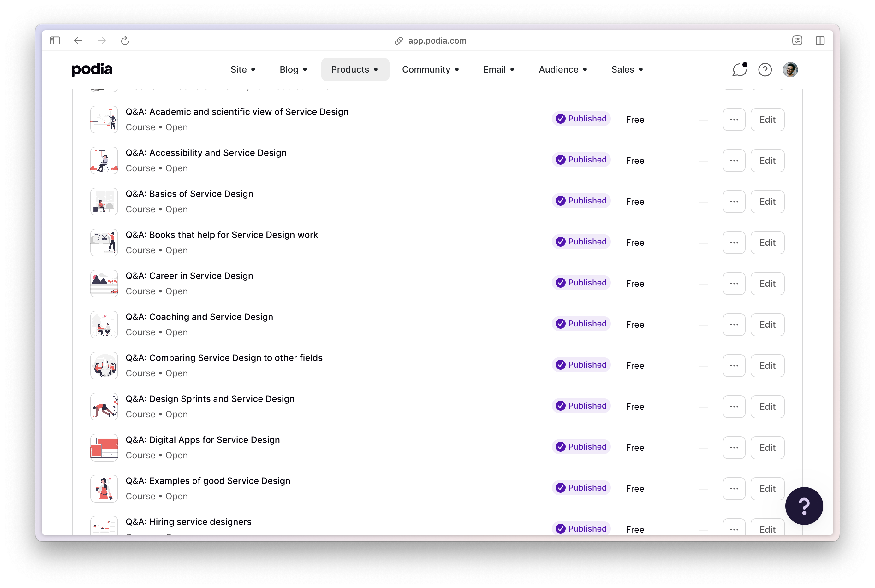Open the Q&A: Coaching and Service Design title
This screenshot has width=875, height=588.
(x=199, y=317)
